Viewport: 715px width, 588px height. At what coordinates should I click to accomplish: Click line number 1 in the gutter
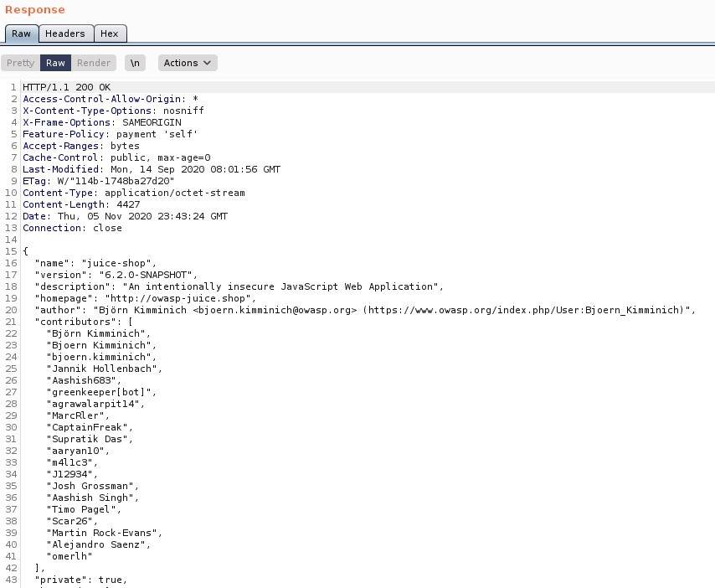point(13,87)
